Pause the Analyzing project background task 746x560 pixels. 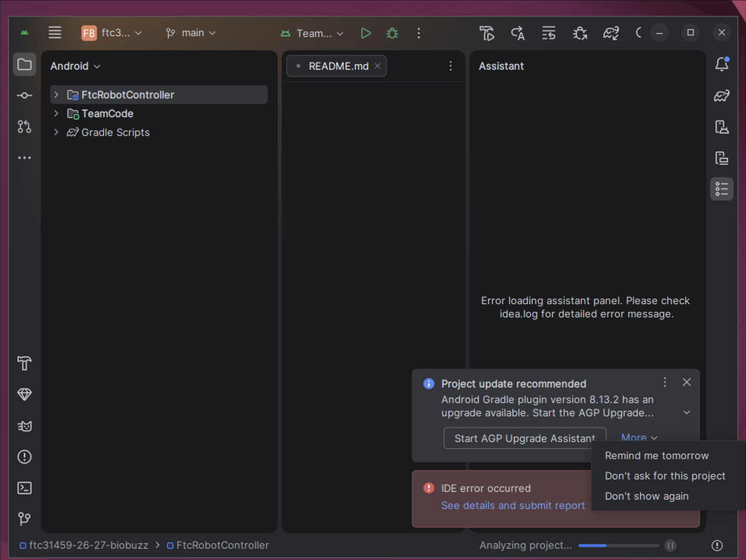coord(670,545)
